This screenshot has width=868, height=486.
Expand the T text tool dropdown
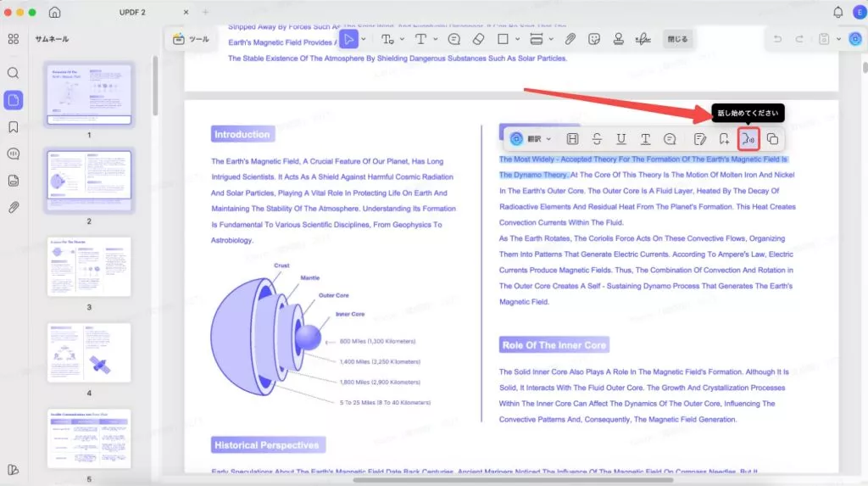tap(435, 39)
